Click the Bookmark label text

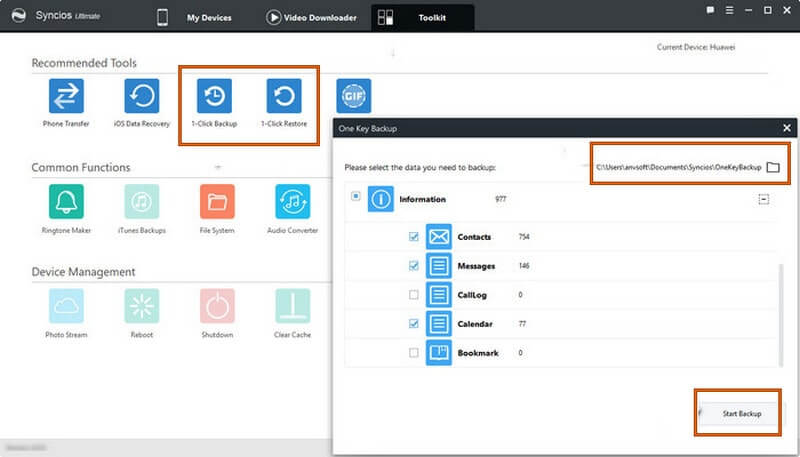pos(478,353)
